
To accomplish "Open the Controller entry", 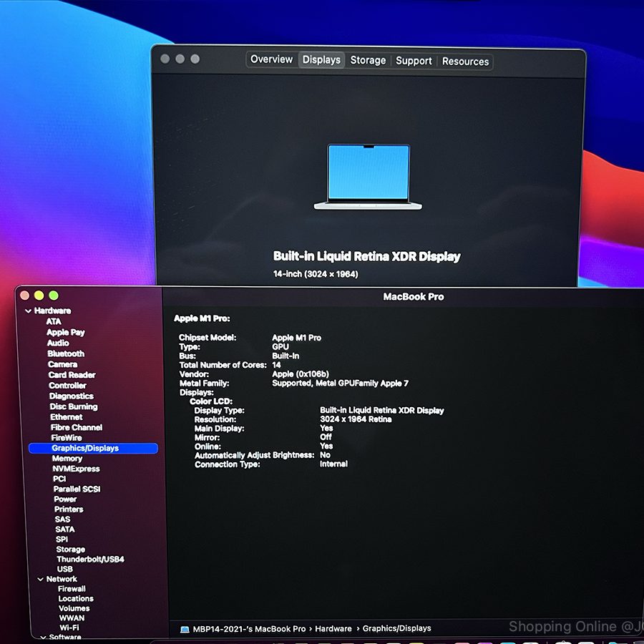I will point(67,386).
